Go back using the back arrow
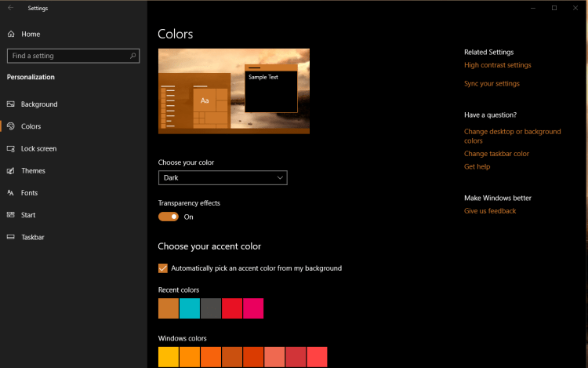The image size is (588, 368). pyautogui.click(x=10, y=8)
